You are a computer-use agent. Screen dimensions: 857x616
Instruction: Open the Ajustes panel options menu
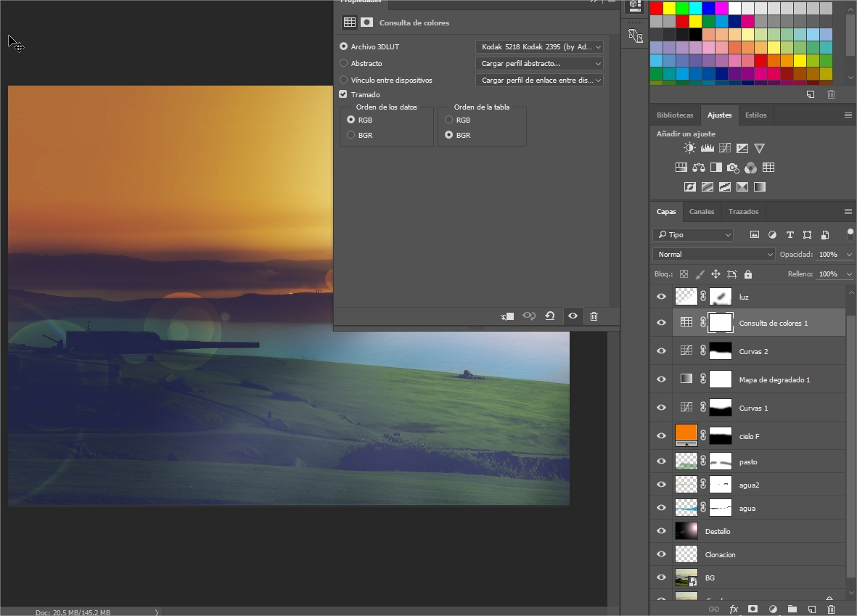848,115
